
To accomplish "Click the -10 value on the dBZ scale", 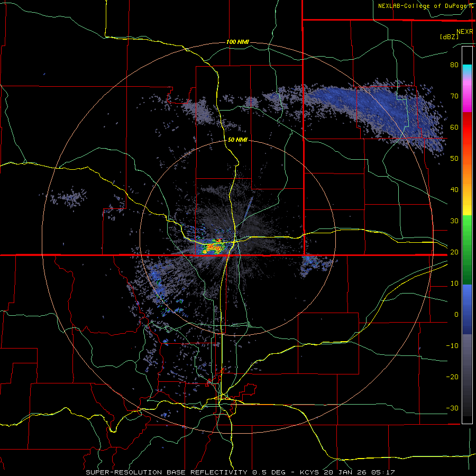I will 452,345.
